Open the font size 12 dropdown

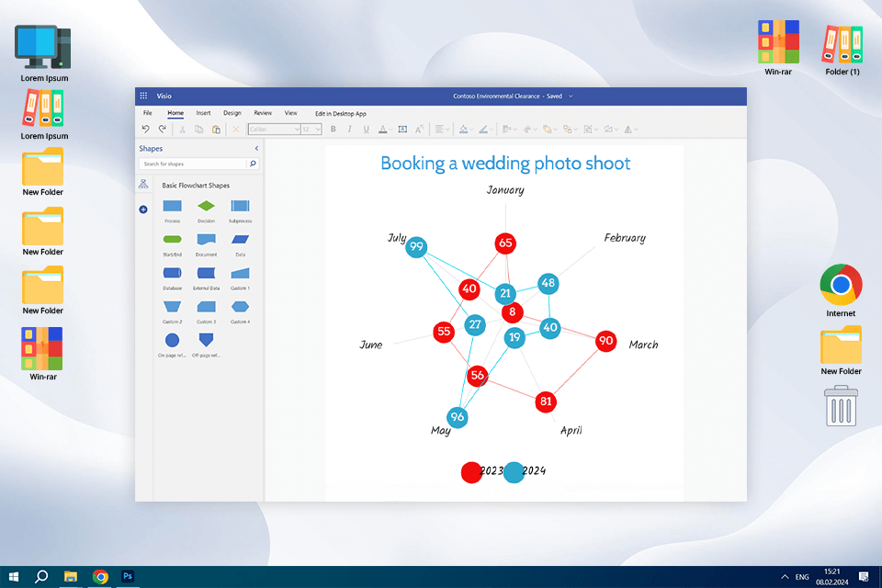[x=311, y=130]
